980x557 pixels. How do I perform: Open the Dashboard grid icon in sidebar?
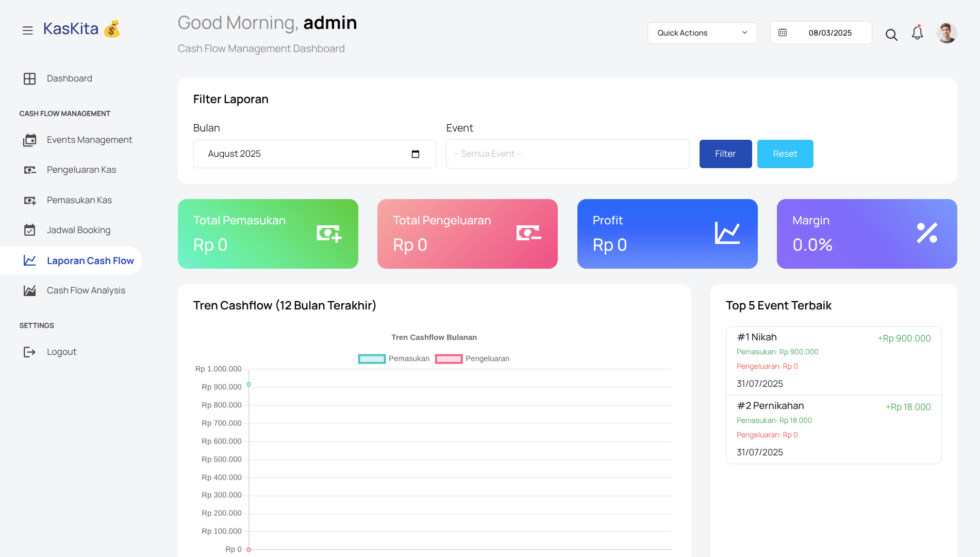(29, 78)
